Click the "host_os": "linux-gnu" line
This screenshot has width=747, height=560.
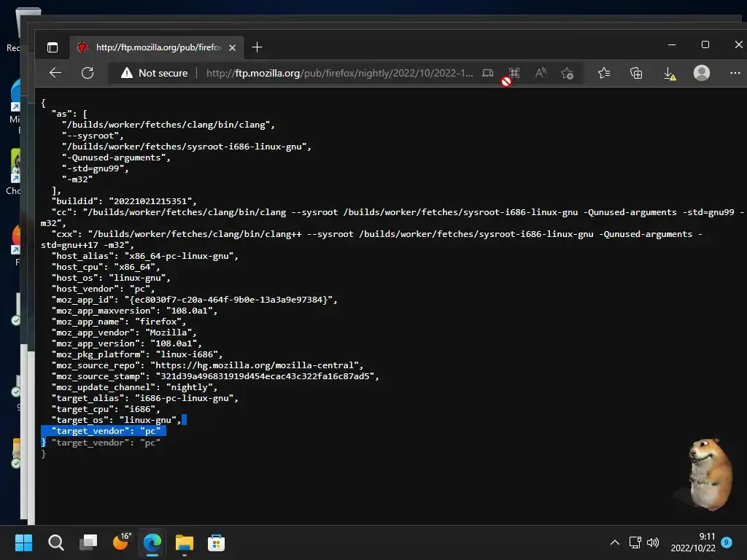111,278
